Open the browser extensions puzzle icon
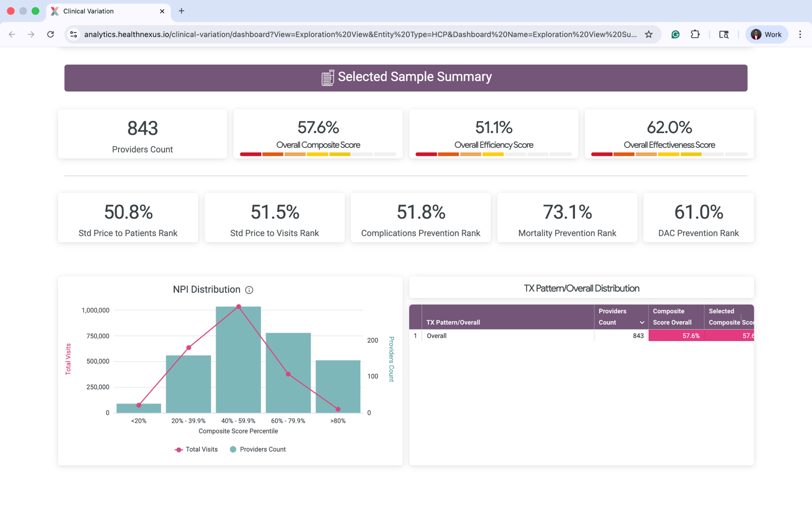Screen dimensions: 812x509 tap(695, 35)
